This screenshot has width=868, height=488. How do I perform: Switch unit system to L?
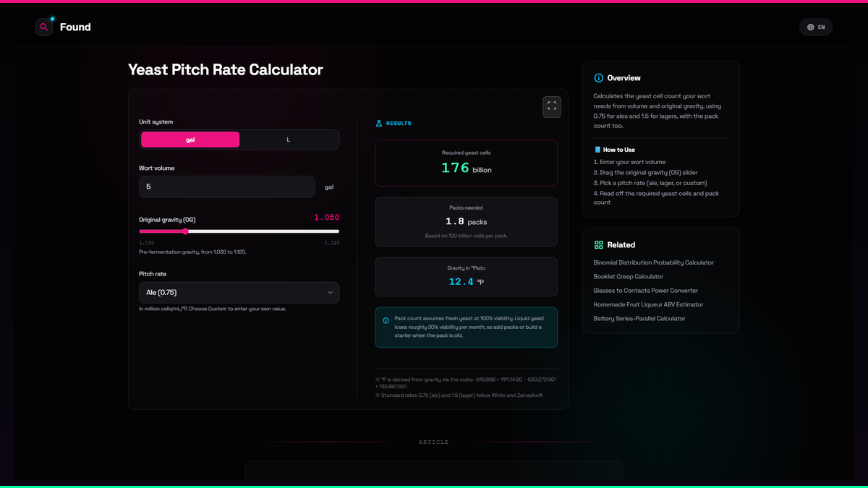point(289,140)
